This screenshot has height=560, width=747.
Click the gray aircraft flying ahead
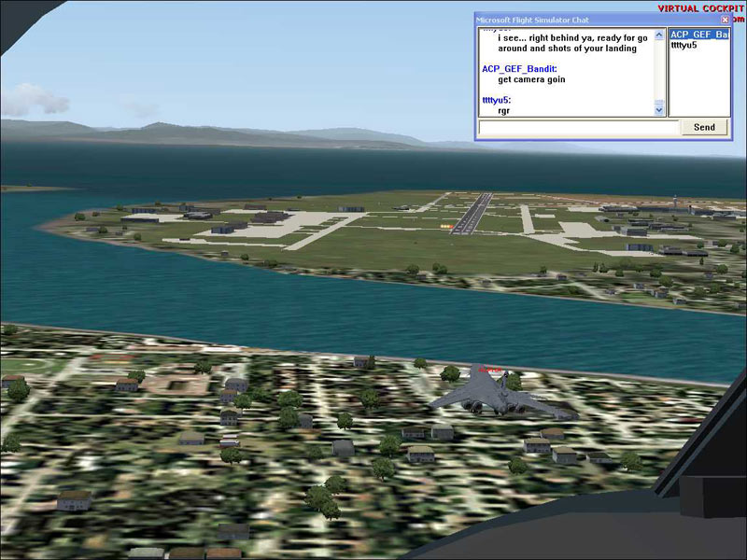501,393
